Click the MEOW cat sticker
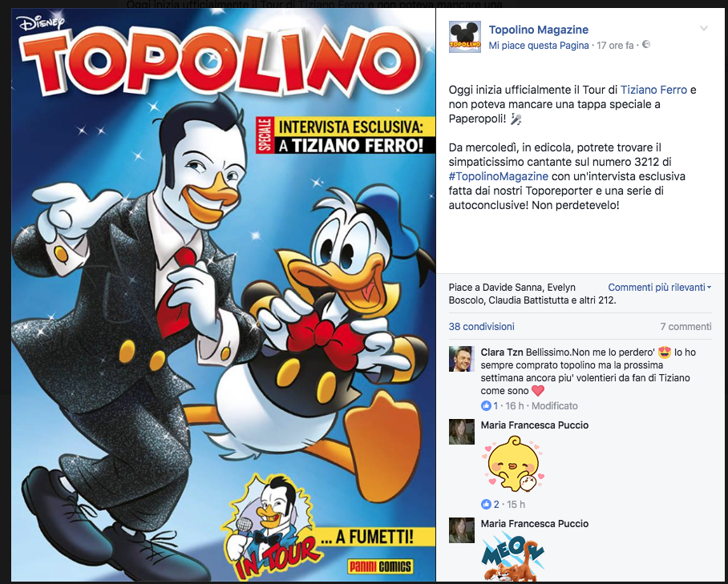The image size is (728, 584). tap(511, 557)
